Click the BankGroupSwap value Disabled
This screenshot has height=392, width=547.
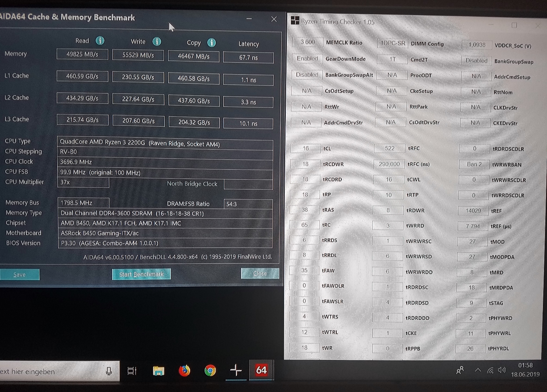tap(477, 60)
